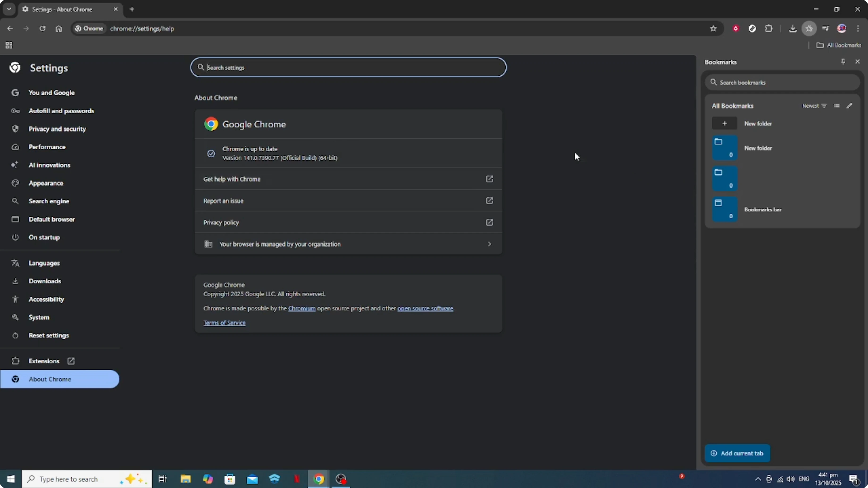Open a new tab with the plus button
868x488 pixels.
[x=132, y=9]
